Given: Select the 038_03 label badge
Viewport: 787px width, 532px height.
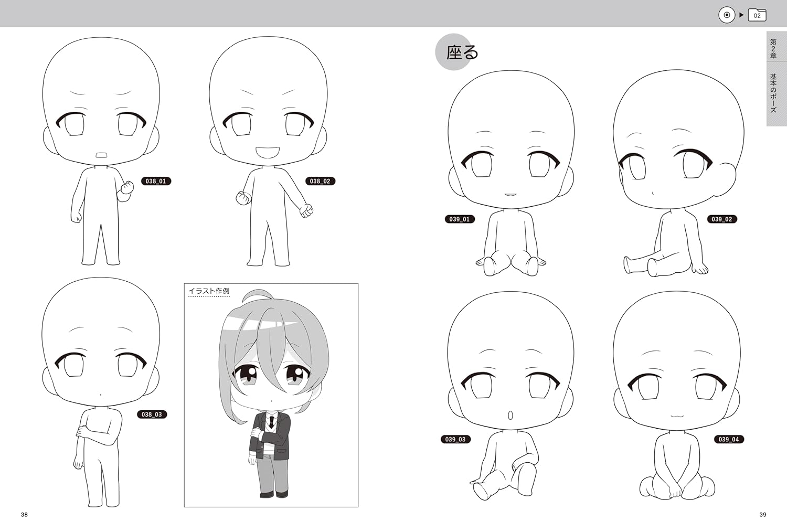Looking at the screenshot, I should [152, 414].
